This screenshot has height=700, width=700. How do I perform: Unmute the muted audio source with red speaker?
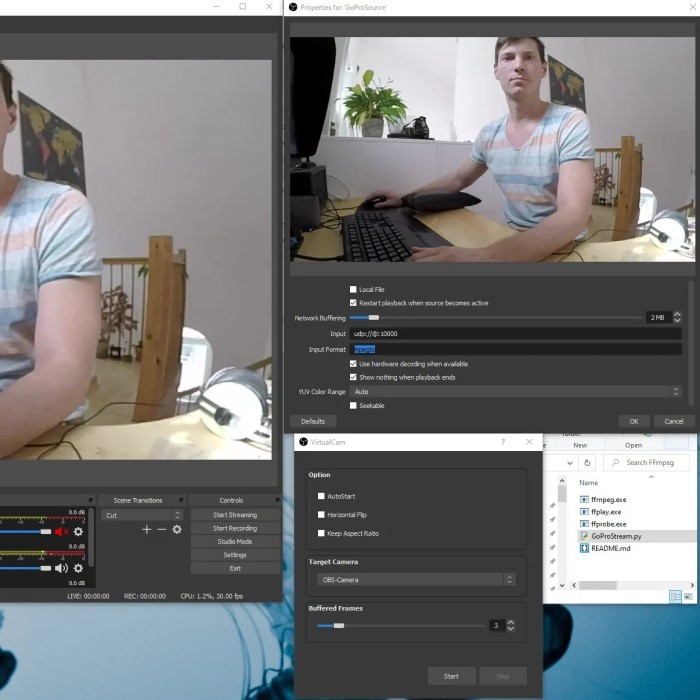click(x=61, y=531)
